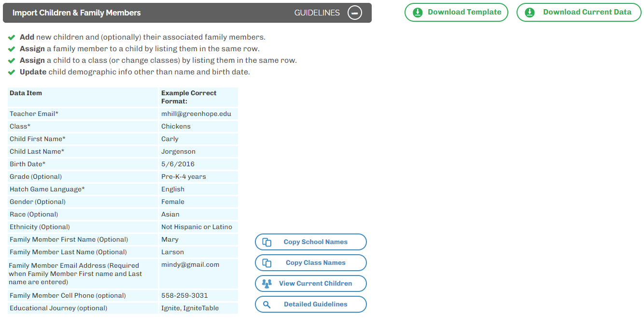
Task: Click the download arrow icon in Download Current Data
Action: click(x=530, y=13)
